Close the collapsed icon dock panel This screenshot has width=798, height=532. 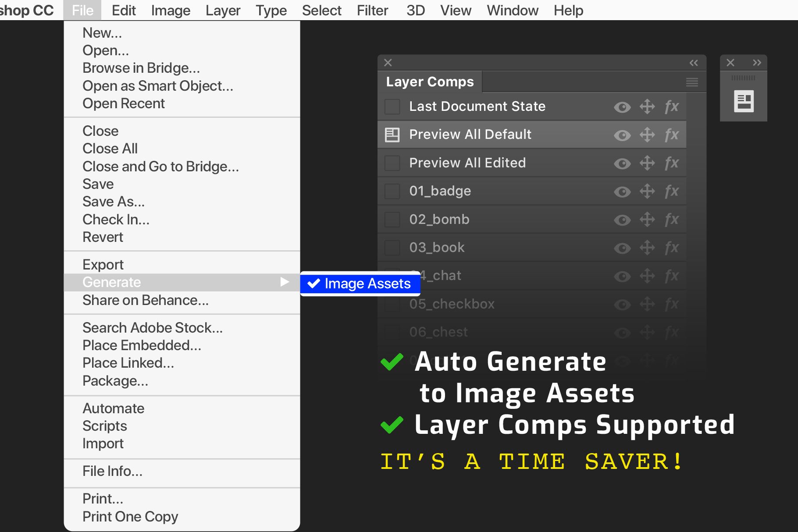tap(730, 63)
